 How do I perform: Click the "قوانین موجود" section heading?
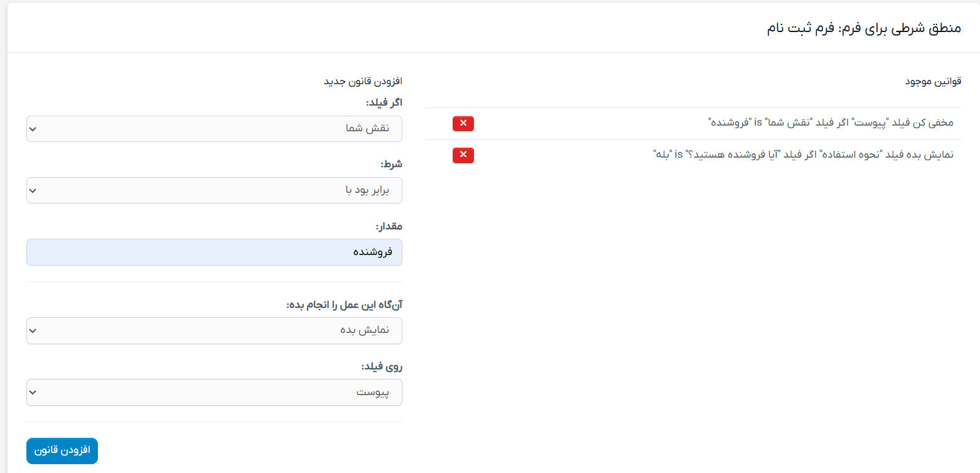coord(933,82)
